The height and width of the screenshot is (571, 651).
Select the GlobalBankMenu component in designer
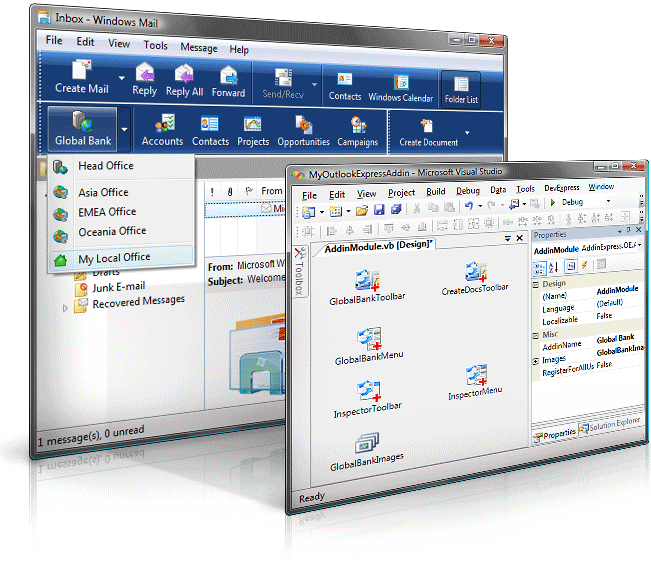[x=369, y=346]
